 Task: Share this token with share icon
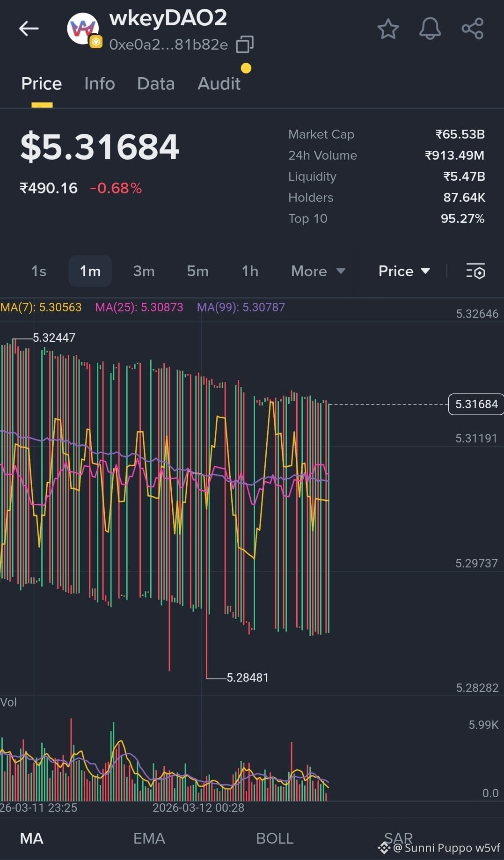[x=473, y=29]
